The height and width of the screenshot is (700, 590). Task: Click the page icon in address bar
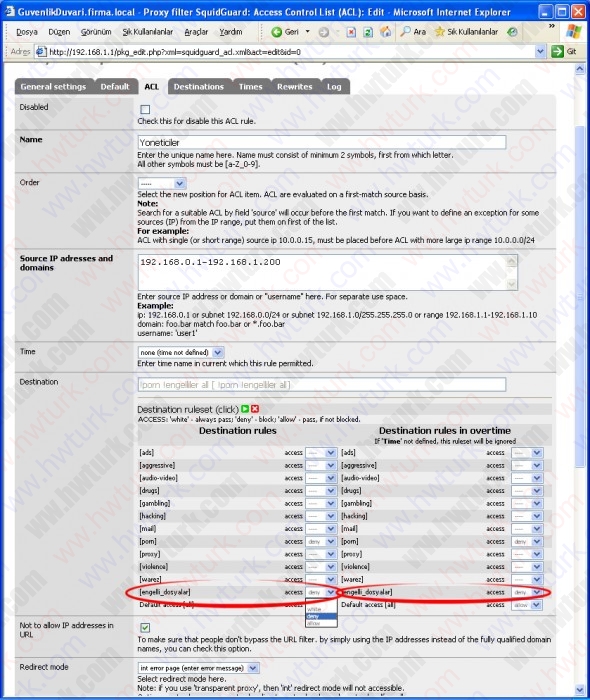click(41, 52)
